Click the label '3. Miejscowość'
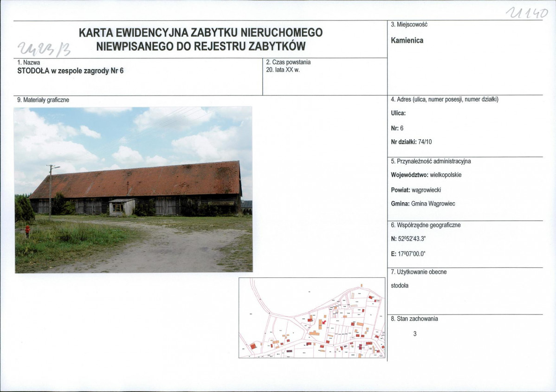This screenshot has height=392, width=556. (x=409, y=25)
